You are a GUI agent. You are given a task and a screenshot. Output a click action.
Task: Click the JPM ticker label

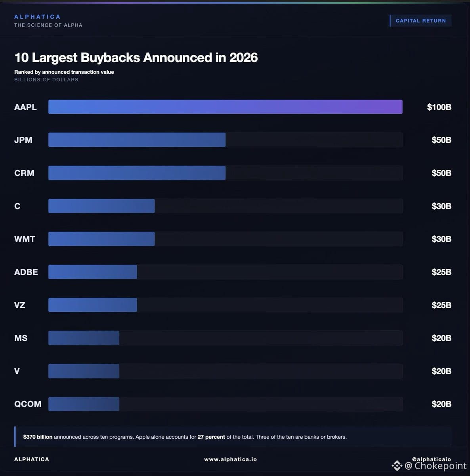point(23,140)
